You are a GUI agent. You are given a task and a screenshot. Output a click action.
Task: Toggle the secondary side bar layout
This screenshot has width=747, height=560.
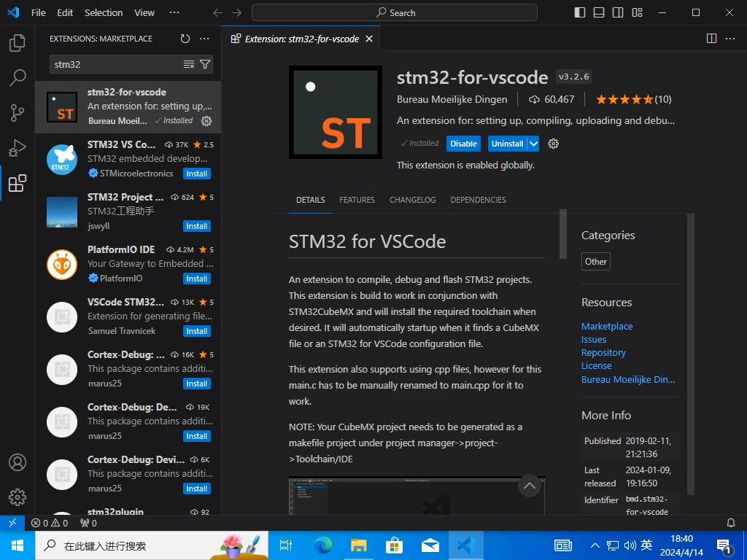[x=618, y=12]
